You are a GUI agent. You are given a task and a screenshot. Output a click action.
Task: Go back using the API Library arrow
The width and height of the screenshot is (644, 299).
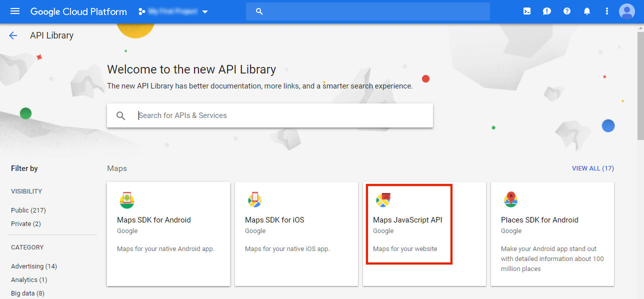[13, 35]
